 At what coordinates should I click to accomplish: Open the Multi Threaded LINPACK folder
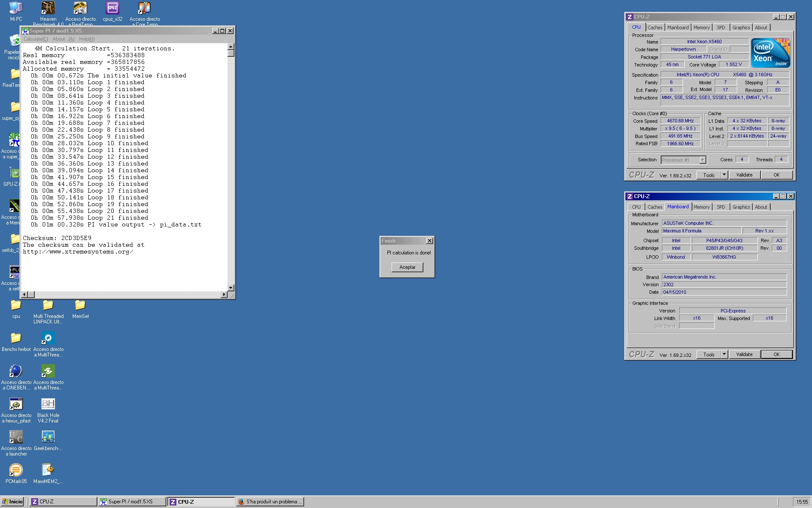[x=48, y=306]
